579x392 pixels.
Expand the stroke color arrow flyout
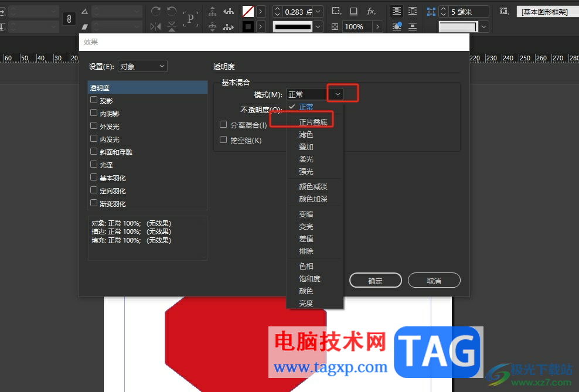[x=261, y=26]
